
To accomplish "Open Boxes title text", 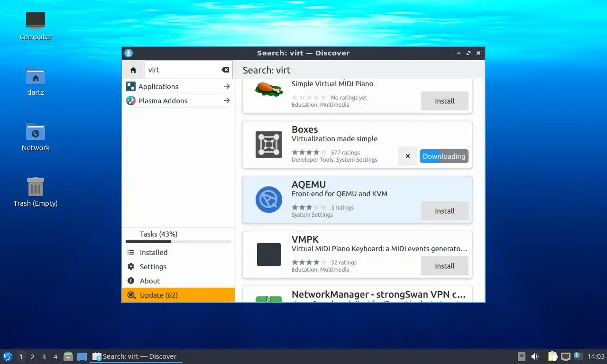I will 305,129.
